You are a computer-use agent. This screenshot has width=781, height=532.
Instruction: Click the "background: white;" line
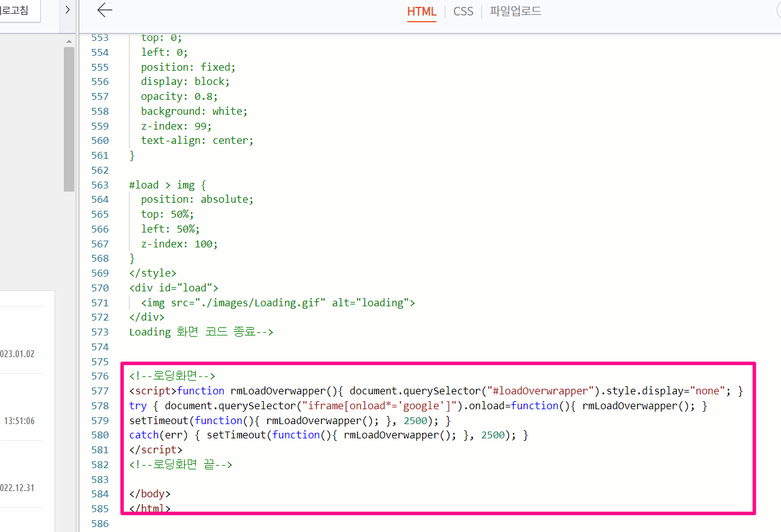(194, 112)
